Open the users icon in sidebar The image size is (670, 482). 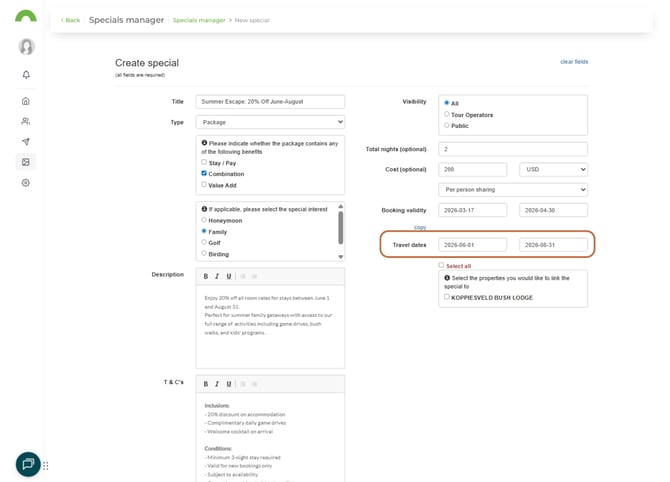[x=26, y=121]
